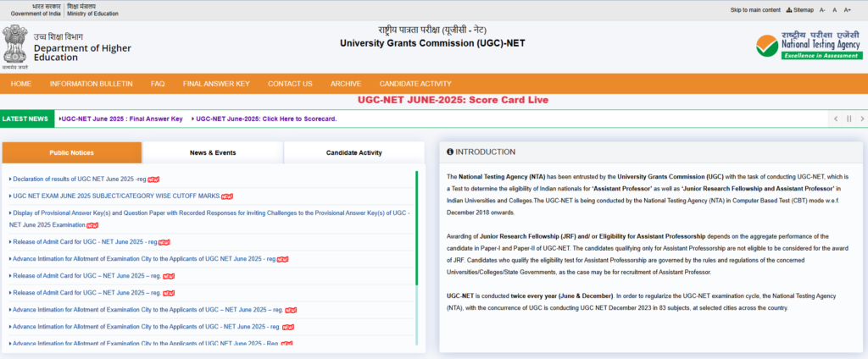The width and height of the screenshot is (868, 359).
Task: Reset font size with plain A button
Action: (835, 10)
